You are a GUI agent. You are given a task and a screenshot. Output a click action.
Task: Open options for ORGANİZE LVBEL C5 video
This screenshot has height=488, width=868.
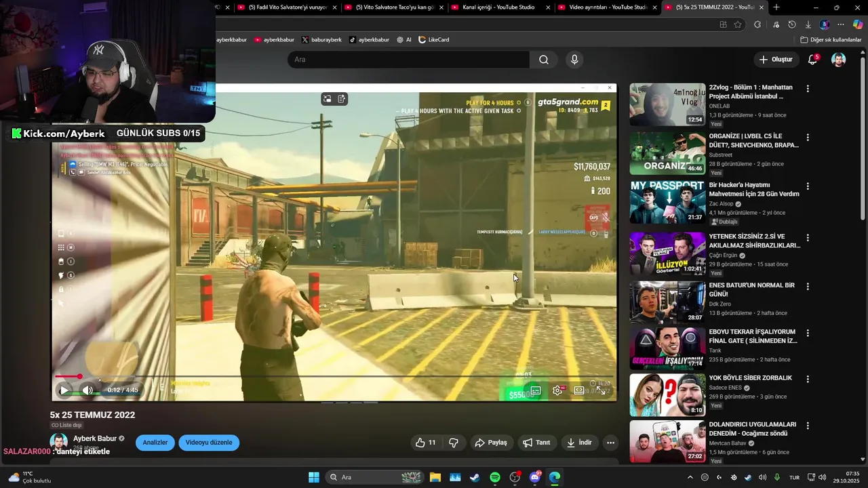pos(808,138)
